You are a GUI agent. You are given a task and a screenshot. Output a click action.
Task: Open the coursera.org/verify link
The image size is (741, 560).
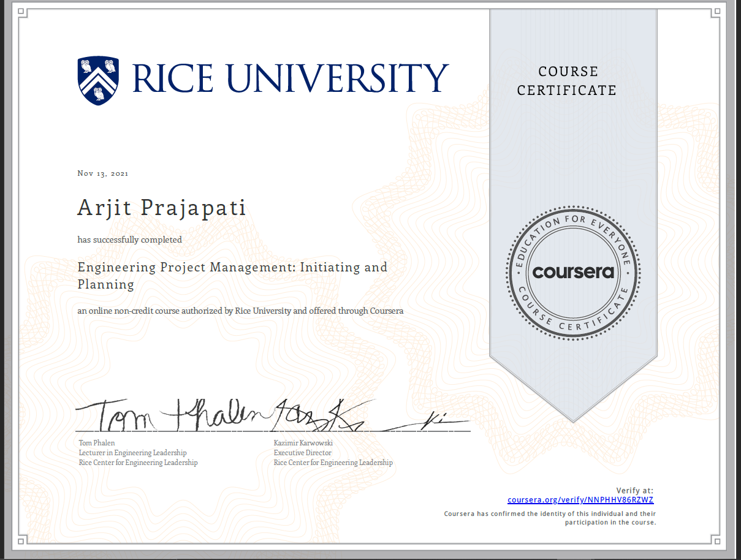click(x=580, y=500)
